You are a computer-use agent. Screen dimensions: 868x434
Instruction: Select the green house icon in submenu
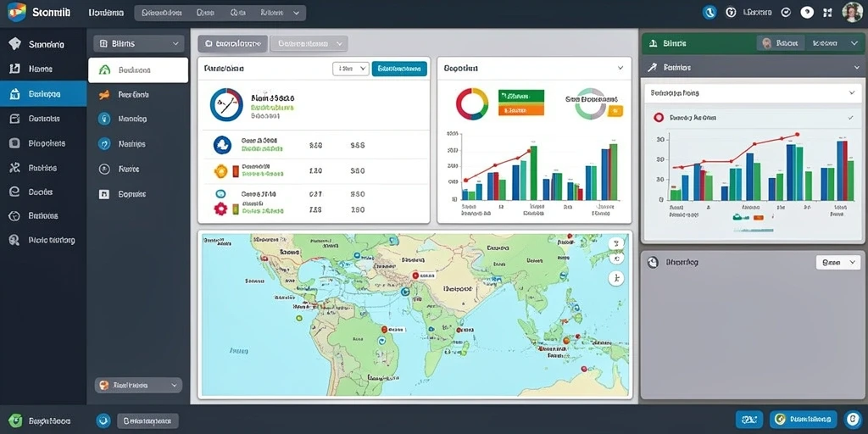(x=104, y=70)
